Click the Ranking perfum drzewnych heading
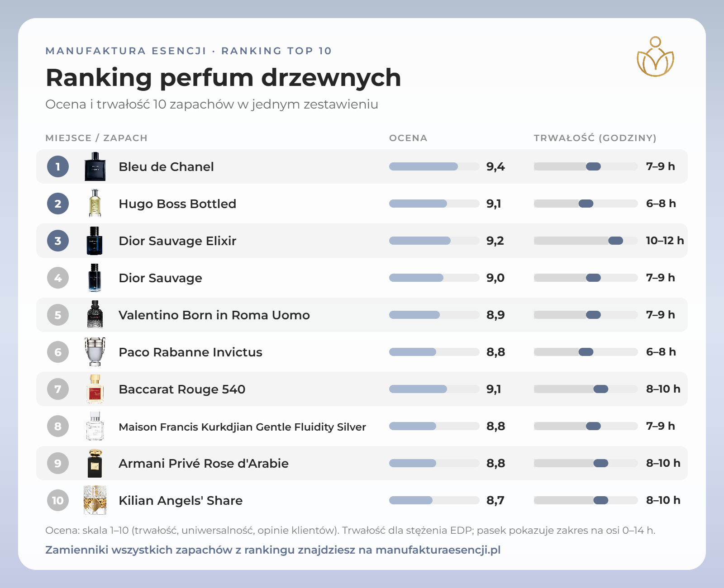Screen dimensions: 724x588 click(224, 77)
